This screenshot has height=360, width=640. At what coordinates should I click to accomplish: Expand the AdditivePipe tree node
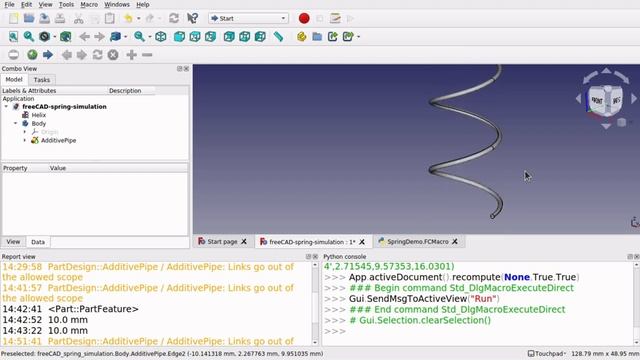tap(24, 140)
